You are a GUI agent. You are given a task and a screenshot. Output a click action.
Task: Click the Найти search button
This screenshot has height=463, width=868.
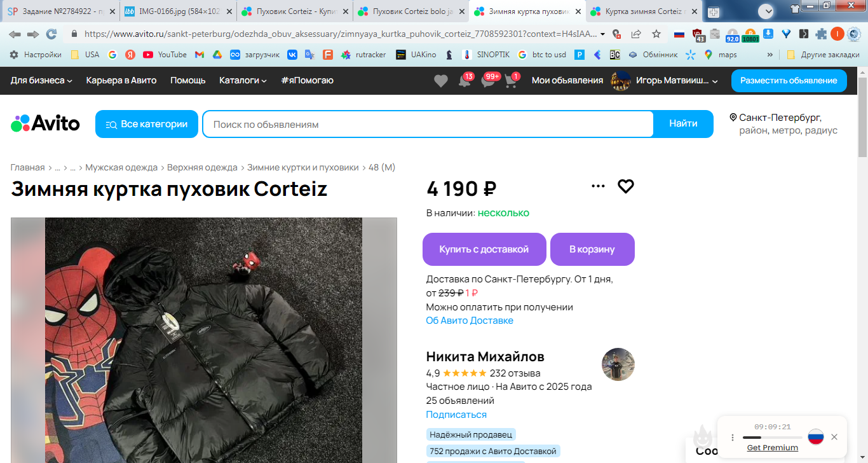[x=683, y=124]
